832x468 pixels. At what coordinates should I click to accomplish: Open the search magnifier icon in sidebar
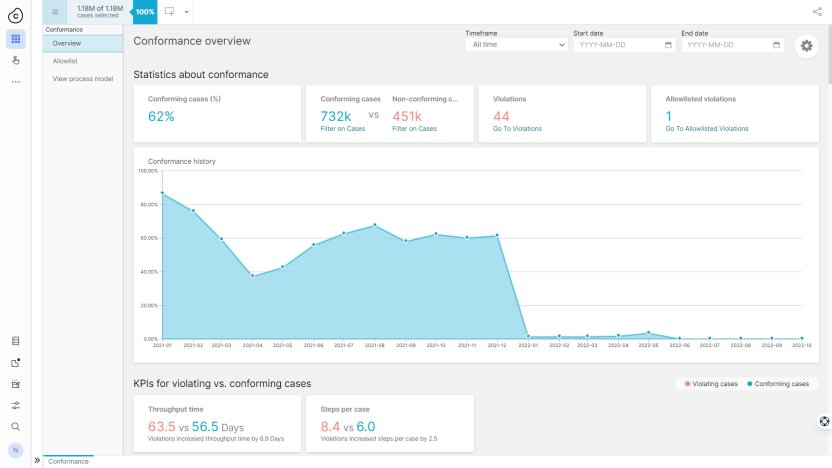[15, 427]
